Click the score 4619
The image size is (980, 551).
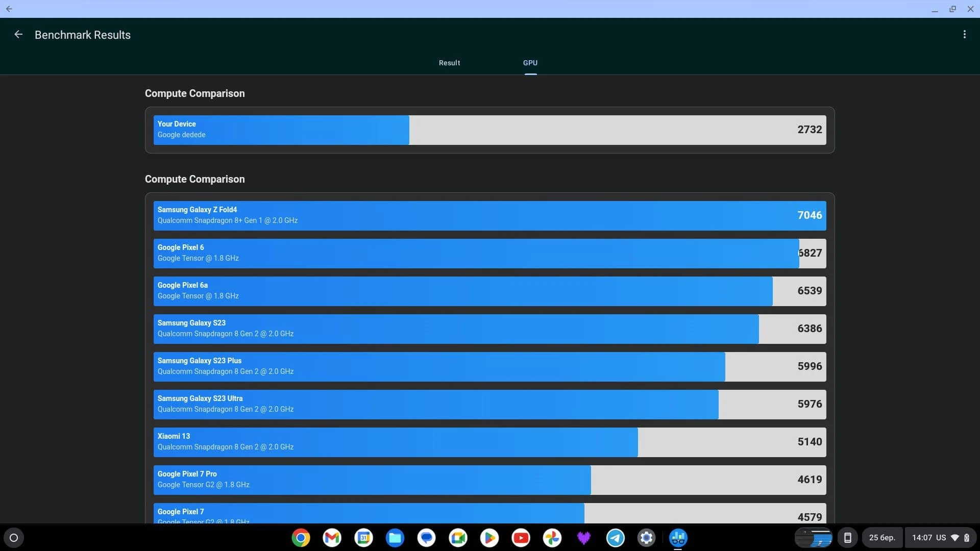(810, 480)
